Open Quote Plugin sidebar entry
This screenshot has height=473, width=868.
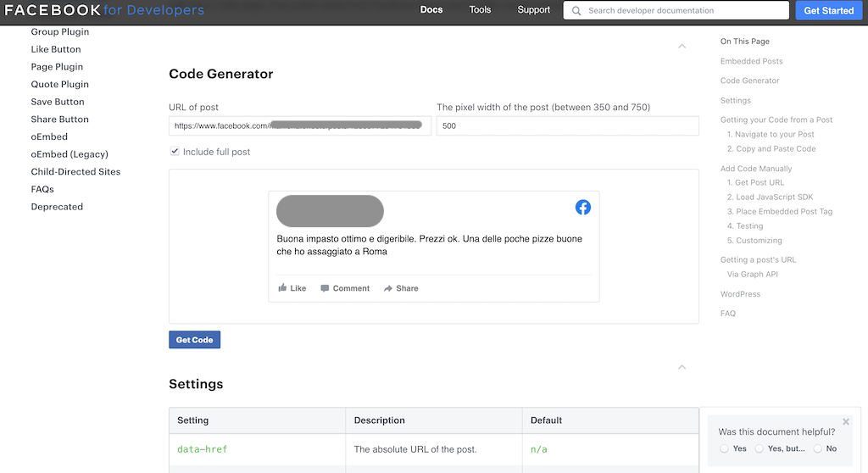click(x=60, y=84)
